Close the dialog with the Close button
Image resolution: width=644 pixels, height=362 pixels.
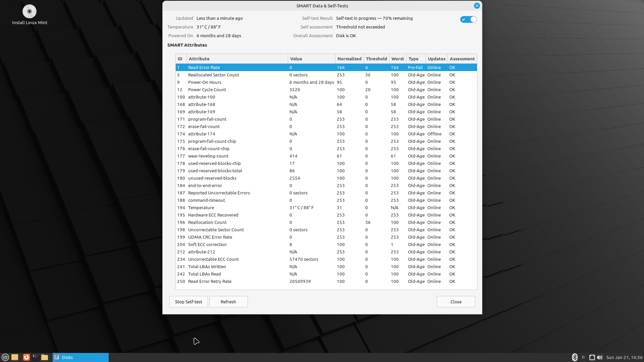coord(455,302)
